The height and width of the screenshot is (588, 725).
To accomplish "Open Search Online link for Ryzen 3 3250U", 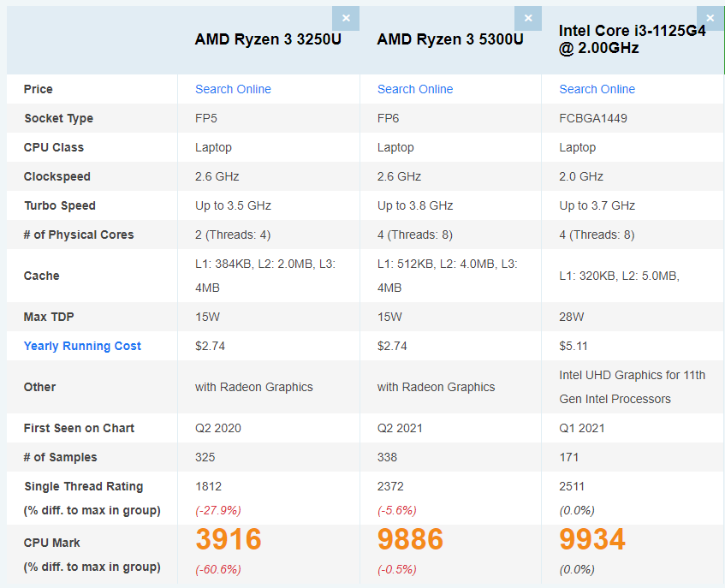I will point(233,89).
